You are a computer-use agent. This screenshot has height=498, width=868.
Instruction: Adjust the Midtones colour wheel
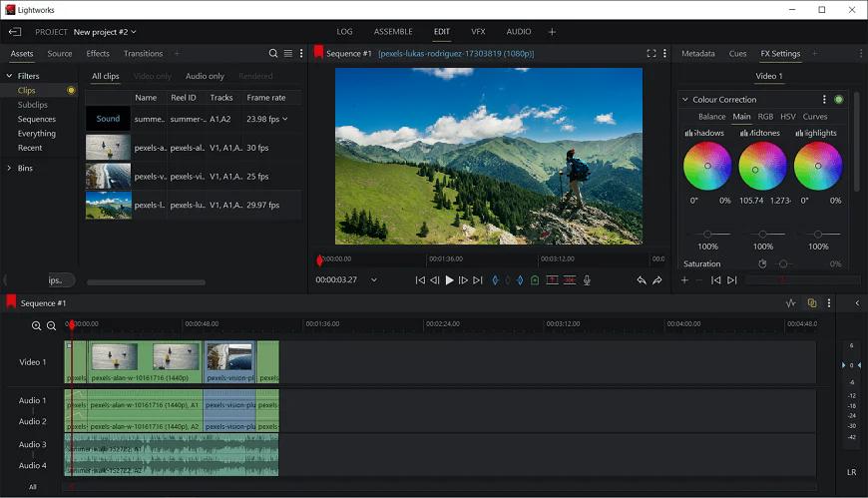pos(763,166)
